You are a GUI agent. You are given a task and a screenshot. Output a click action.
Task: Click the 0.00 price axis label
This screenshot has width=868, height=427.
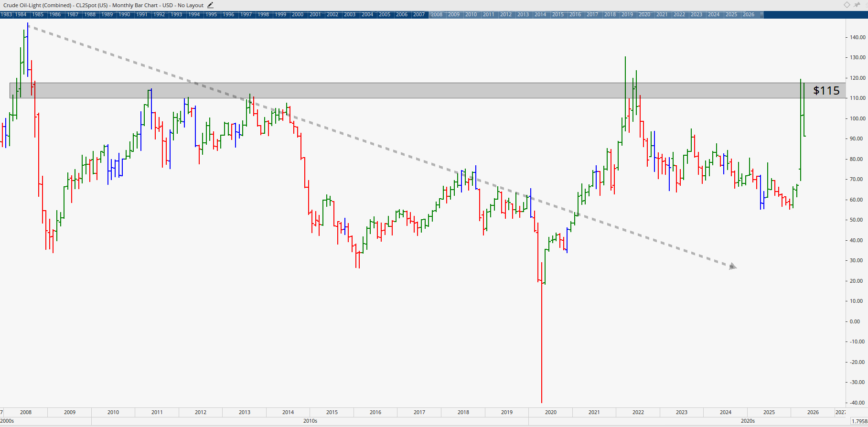(855, 321)
